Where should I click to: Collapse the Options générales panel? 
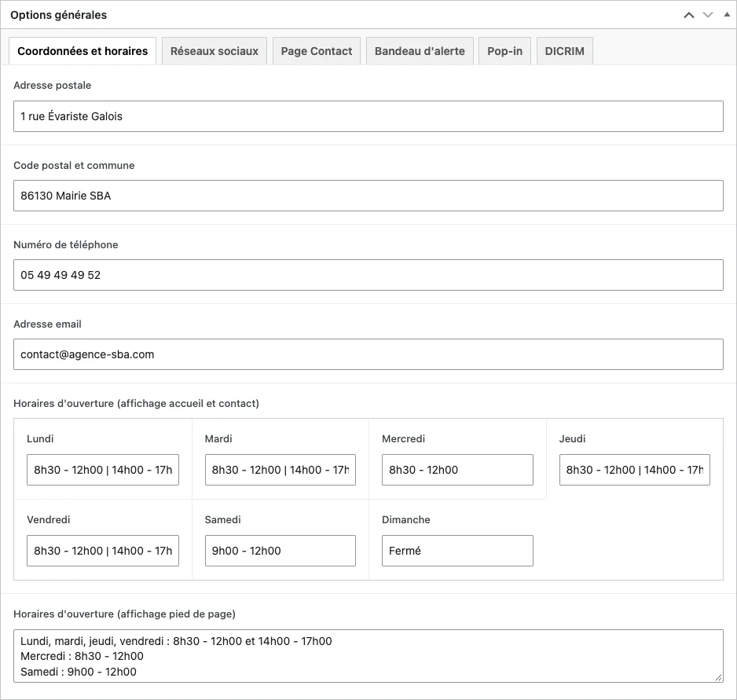coord(727,15)
